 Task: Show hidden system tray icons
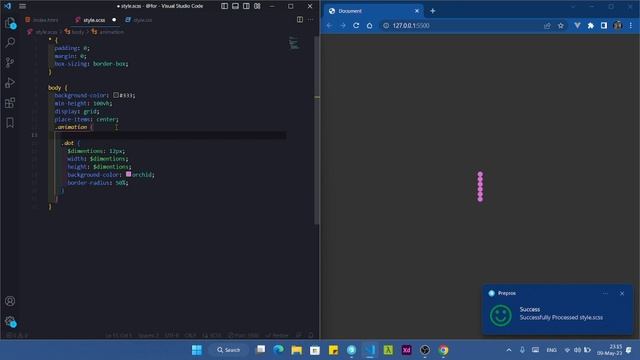509,350
